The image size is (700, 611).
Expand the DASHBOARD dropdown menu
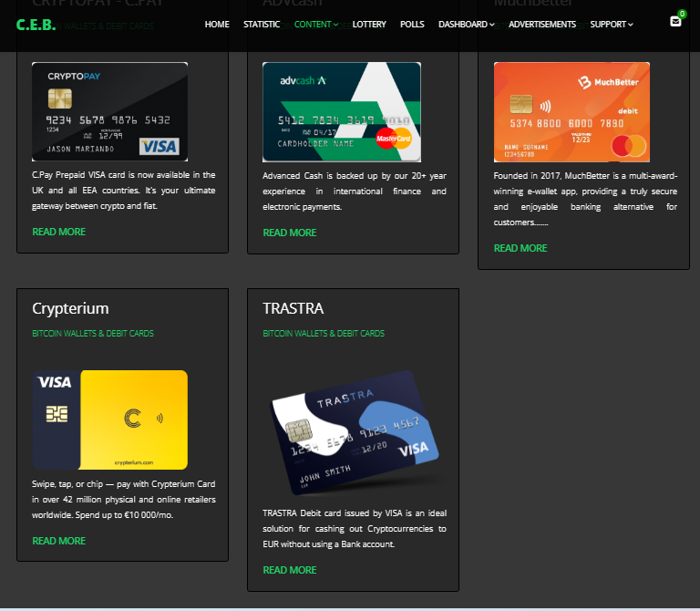pos(467,25)
